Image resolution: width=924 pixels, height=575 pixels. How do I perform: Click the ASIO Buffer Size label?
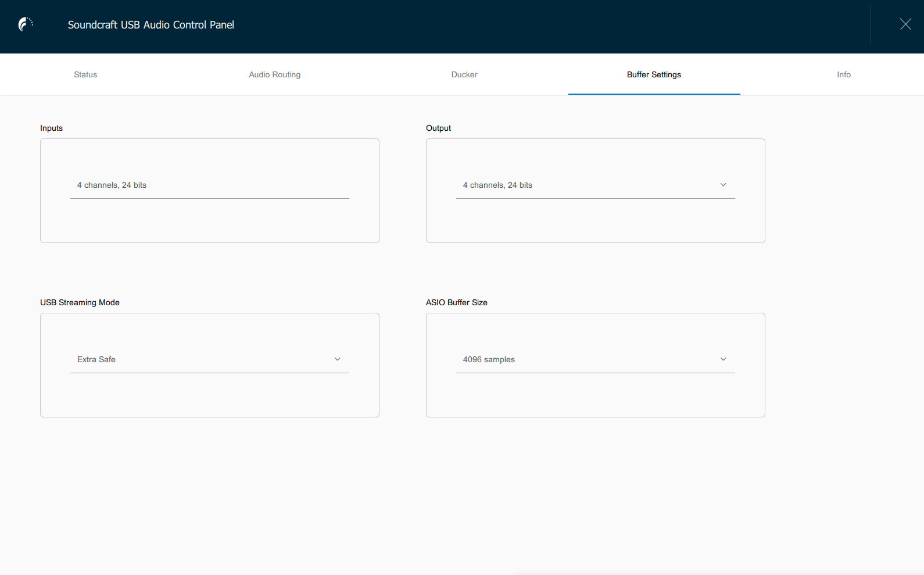(457, 302)
